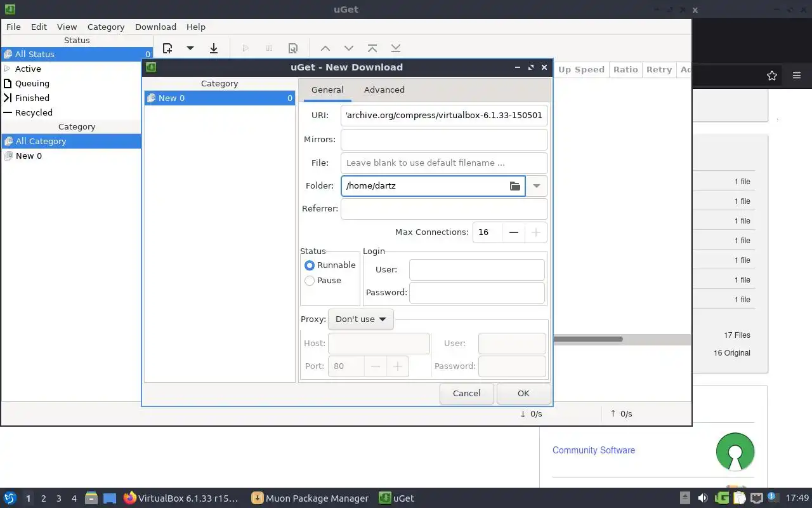
Task: Click the Referrer input field
Action: click(x=444, y=208)
